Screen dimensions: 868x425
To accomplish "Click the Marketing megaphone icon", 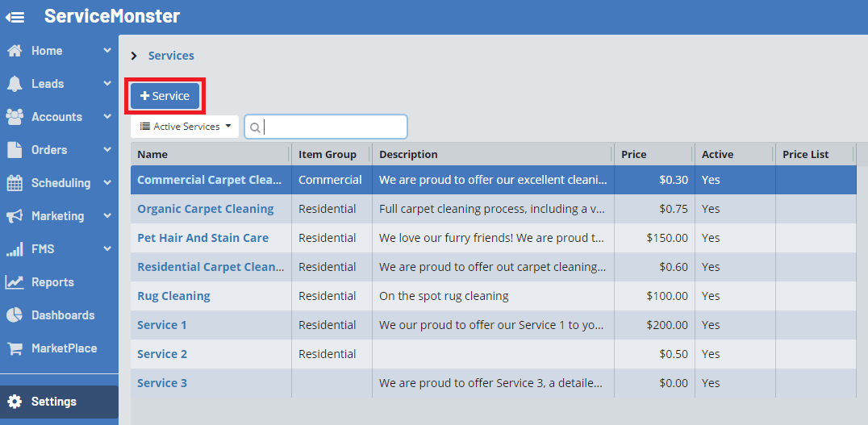I will (15, 216).
